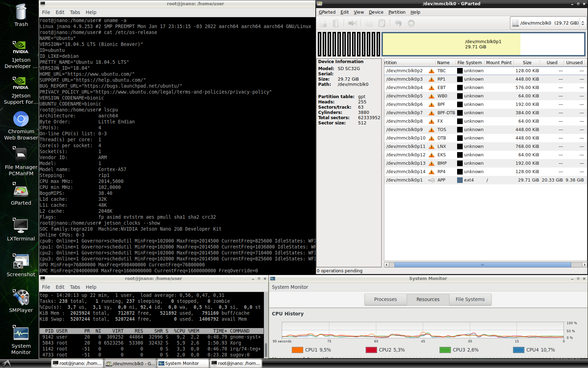588x368 pixels.
Task: Click the warning icon on the /dev/mmcblk0p7 row
Action: [432, 113]
